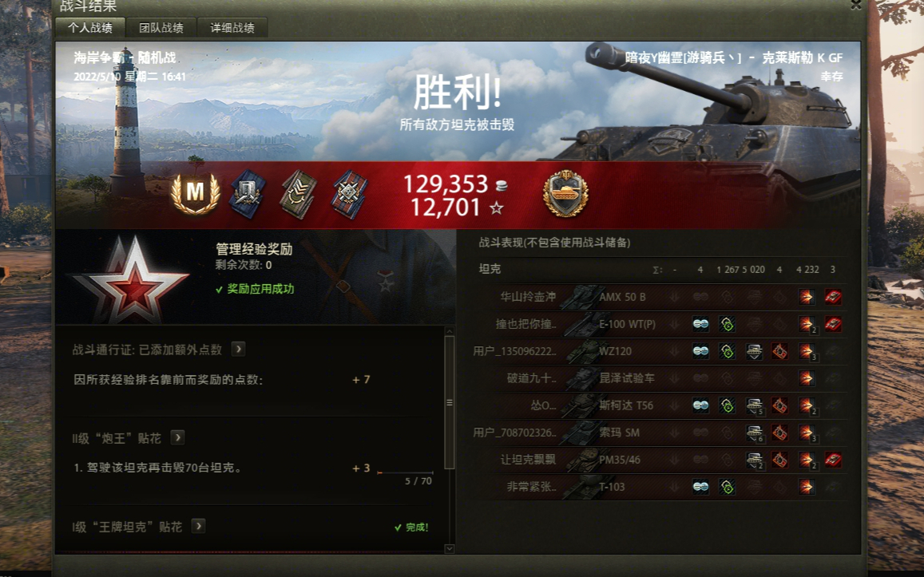Click the spotted icon on E-100 WT(P) row
The width and height of the screenshot is (924, 577).
point(700,324)
